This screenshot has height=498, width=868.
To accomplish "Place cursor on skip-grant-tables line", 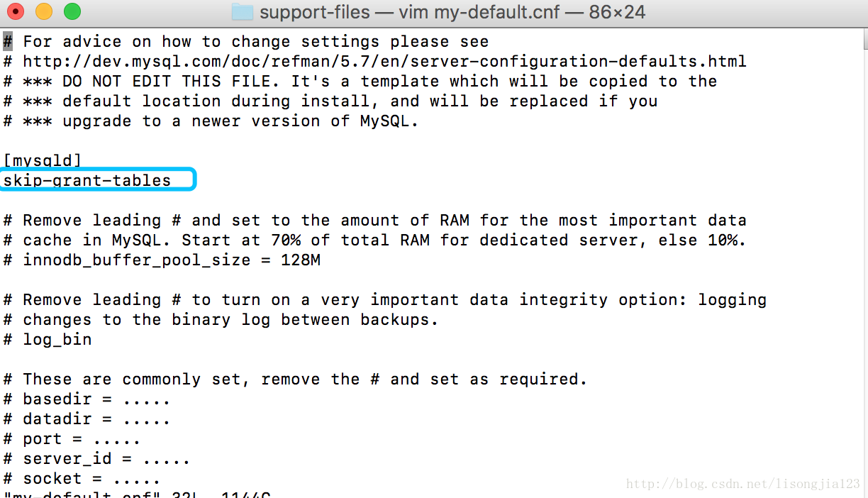I will (x=87, y=181).
